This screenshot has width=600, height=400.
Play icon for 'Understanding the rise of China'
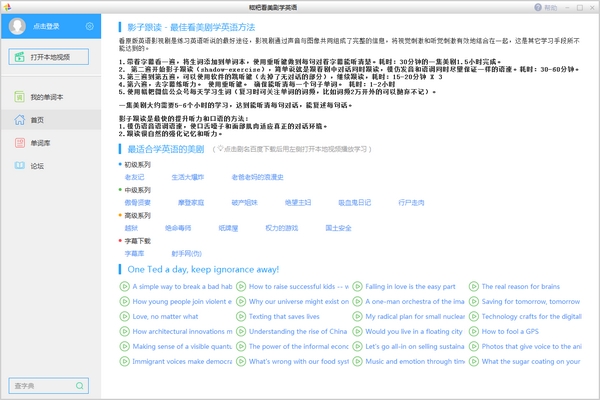[241, 331]
